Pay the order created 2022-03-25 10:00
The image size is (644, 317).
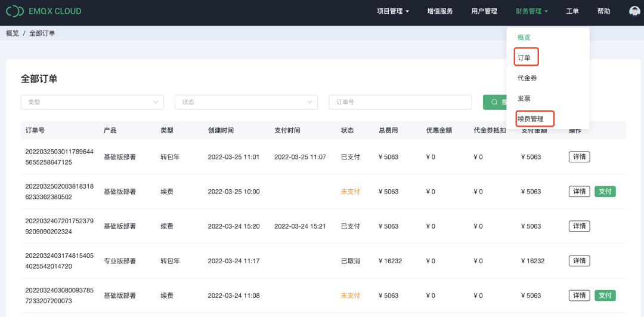tap(605, 191)
